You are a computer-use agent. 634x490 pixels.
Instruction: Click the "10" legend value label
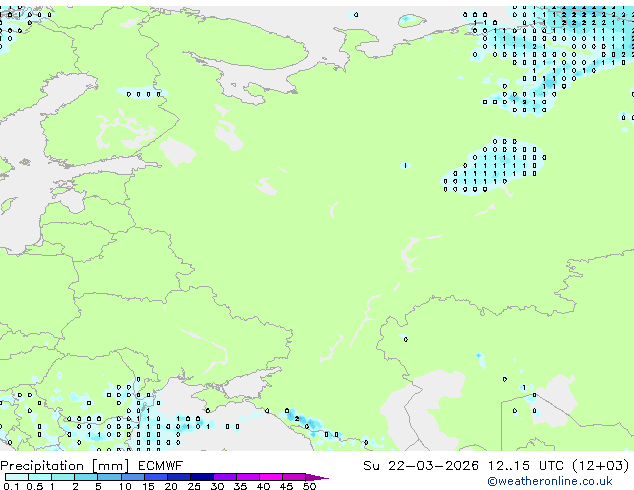(125, 486)
